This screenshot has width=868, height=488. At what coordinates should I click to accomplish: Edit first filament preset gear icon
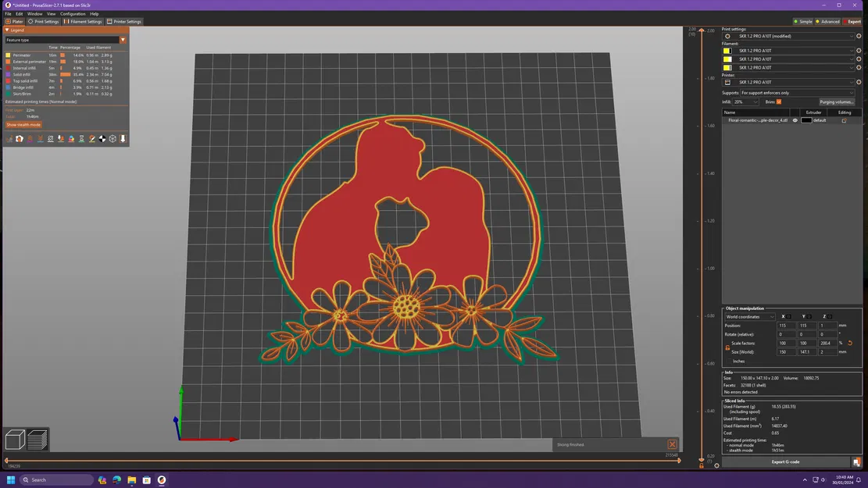[859, 50]
